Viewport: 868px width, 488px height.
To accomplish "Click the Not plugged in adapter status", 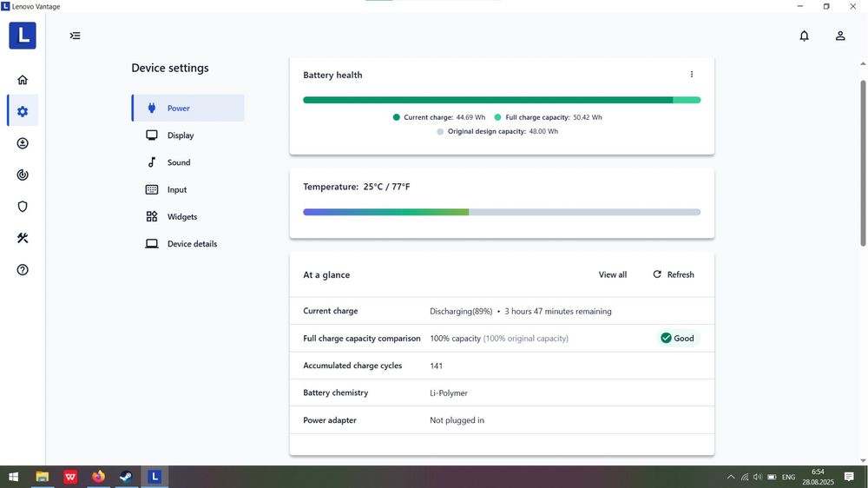I will pos(457,420).
